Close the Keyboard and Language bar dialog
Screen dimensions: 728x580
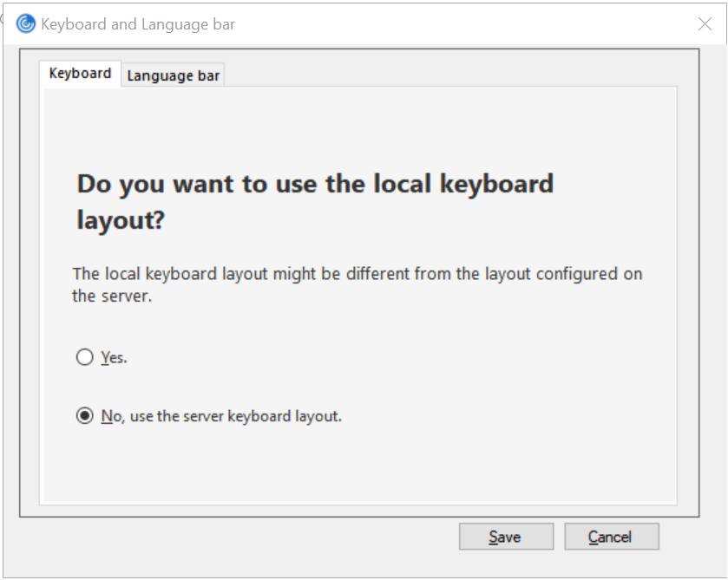coord(705,24)
